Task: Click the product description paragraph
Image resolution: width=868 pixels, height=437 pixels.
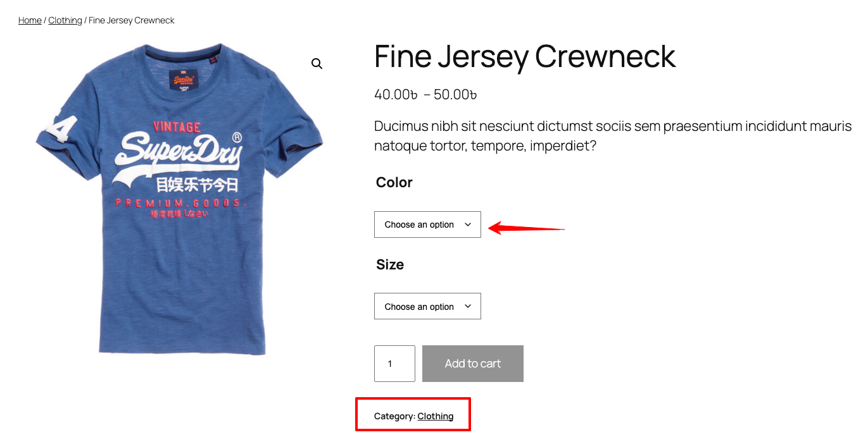Action: 612,135
